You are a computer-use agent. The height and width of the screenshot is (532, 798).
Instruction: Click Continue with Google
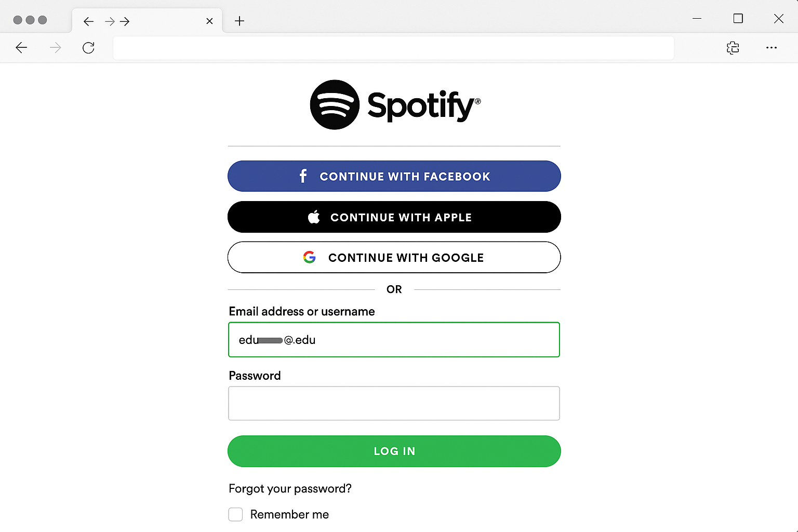pyautogui.click(x=394, y=257)
